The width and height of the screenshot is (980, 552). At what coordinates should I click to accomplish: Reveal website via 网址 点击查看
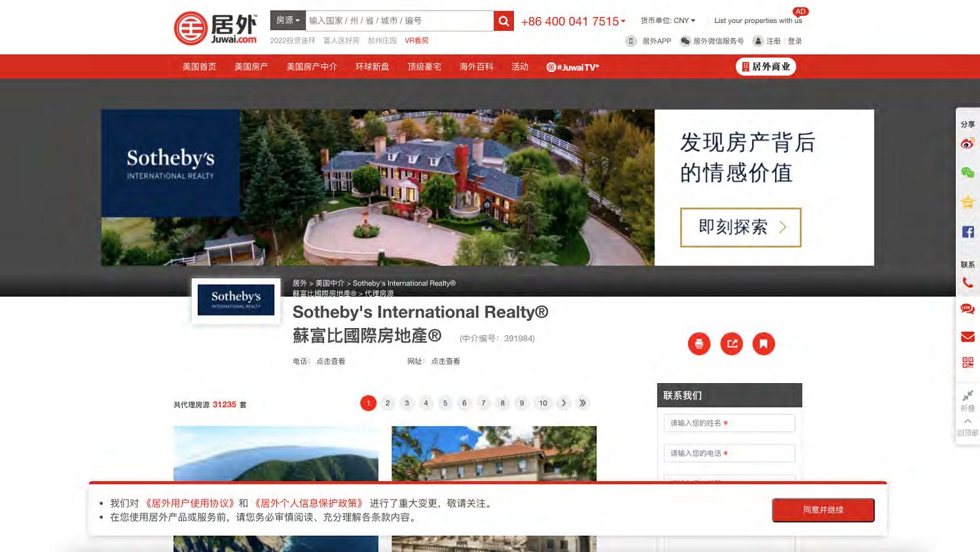[445, 361]
